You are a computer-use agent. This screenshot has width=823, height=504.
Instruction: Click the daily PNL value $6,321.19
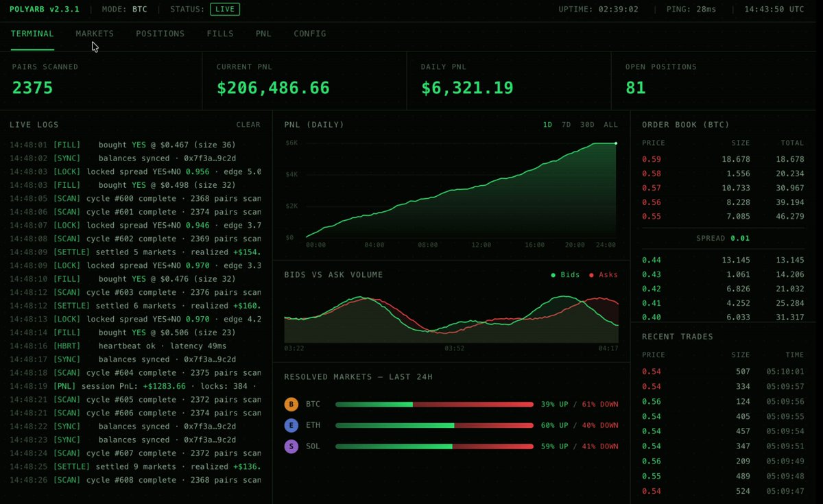coord(467,88)
